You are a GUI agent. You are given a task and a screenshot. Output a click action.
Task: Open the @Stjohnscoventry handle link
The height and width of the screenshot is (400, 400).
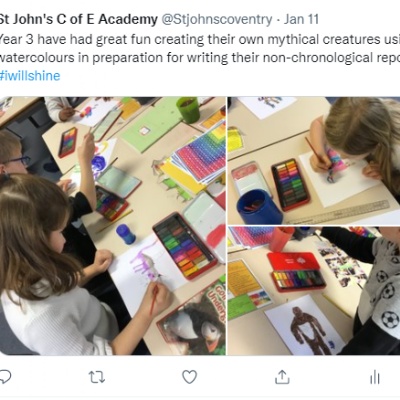click(x=217, y=20)
